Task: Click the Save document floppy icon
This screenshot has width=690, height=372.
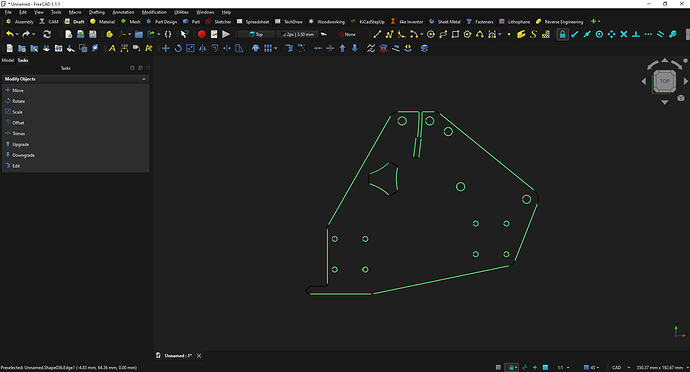Action: [x=93, y=34]
